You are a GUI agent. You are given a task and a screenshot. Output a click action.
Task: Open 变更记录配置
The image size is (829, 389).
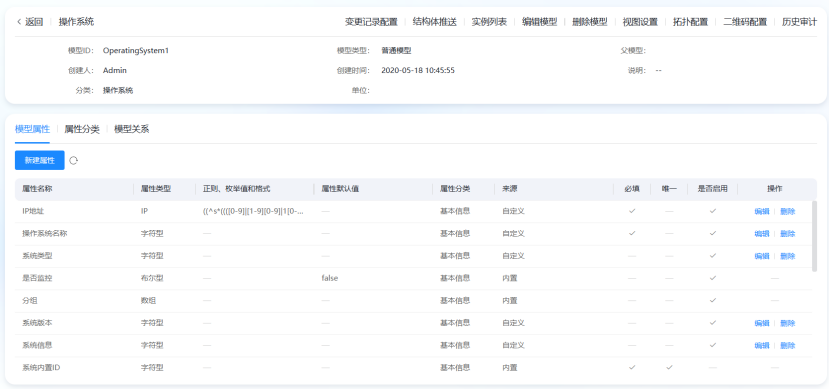click(371, 22)
